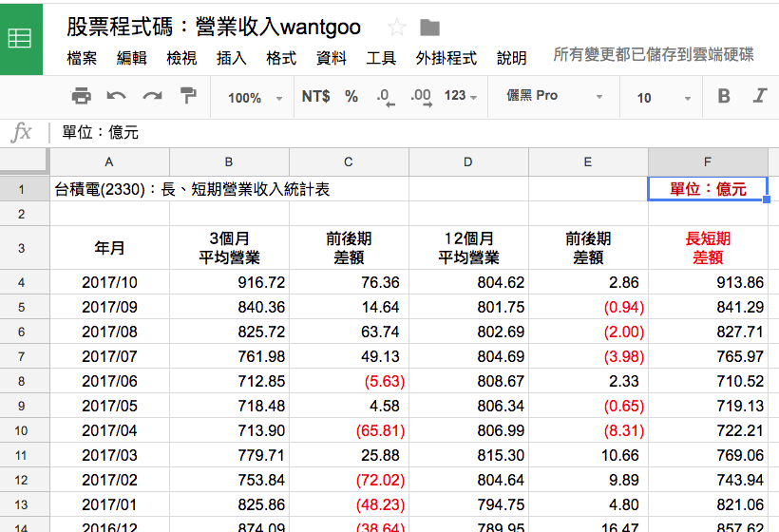Increase decimal places
The image size is (779, 532).
tap(421, 97)
